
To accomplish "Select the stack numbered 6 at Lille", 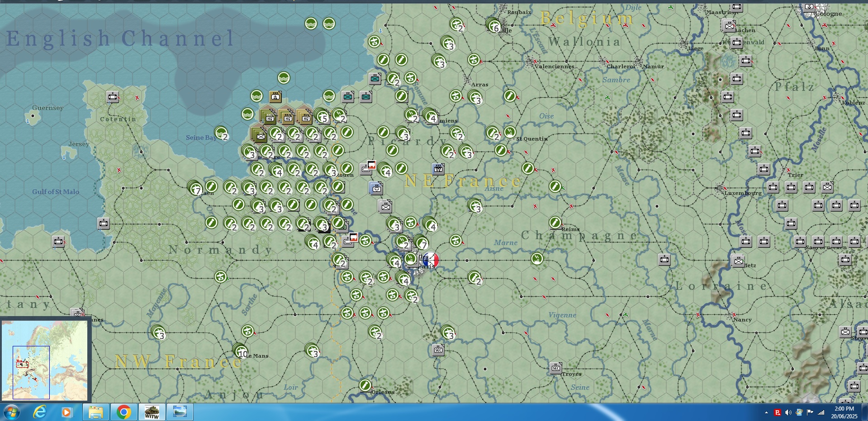I will point(493,25).
